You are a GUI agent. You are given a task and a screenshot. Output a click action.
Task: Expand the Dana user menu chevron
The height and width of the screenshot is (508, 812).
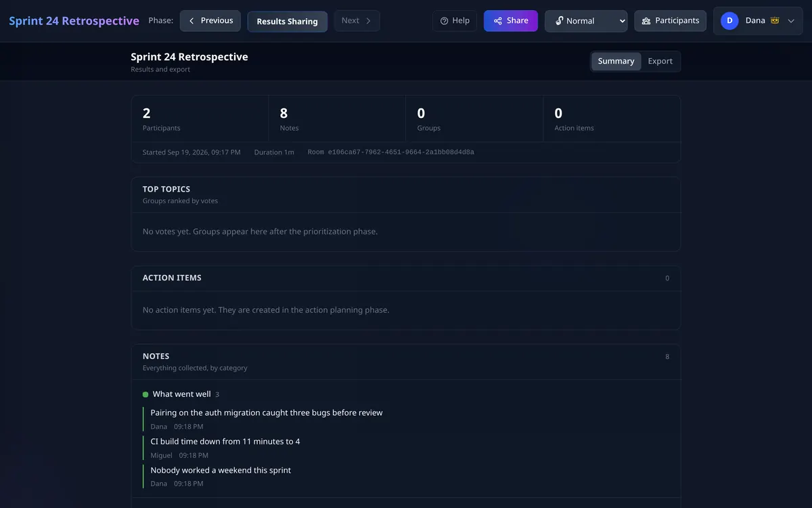(791, 21)
